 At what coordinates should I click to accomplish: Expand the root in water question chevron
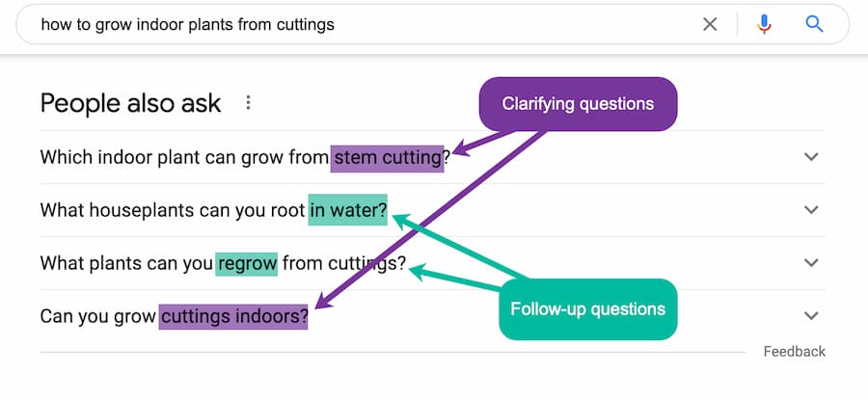coord(811,210)
